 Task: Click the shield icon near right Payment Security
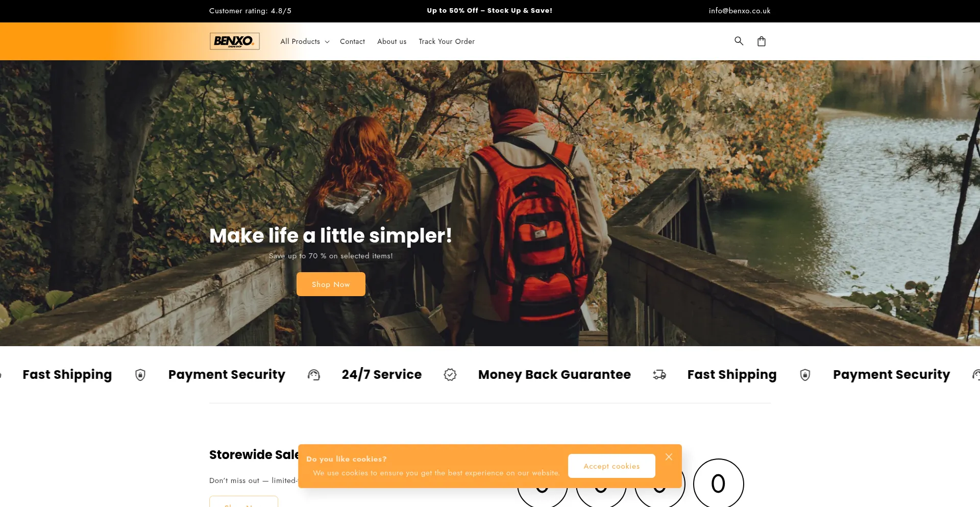[x=805, y=375]
